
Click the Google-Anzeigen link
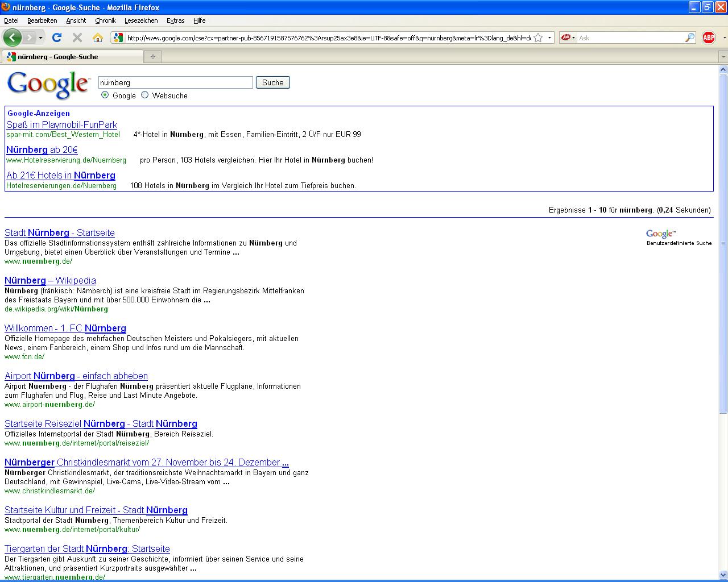[39, 113]
